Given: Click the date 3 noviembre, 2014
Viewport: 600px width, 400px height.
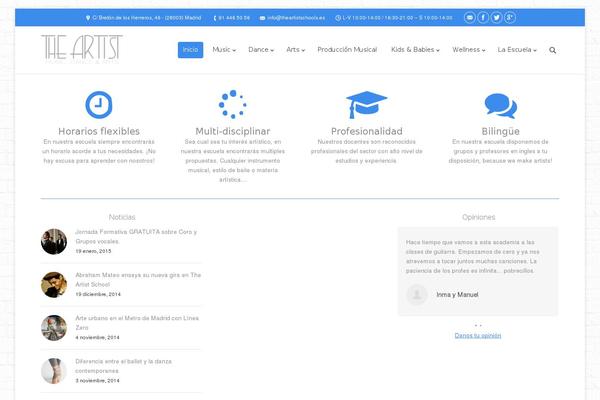Looking at the screenshot, I should (x=97, y=381).
